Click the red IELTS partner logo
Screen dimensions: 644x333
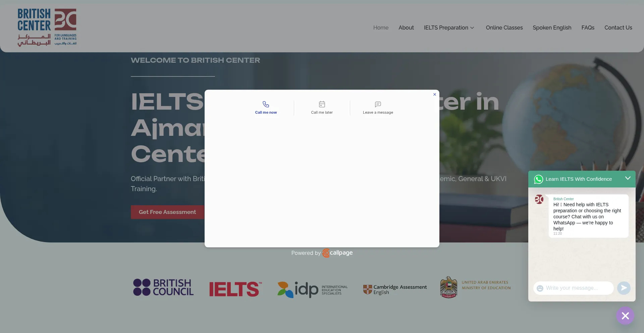(x=235, y=289)
